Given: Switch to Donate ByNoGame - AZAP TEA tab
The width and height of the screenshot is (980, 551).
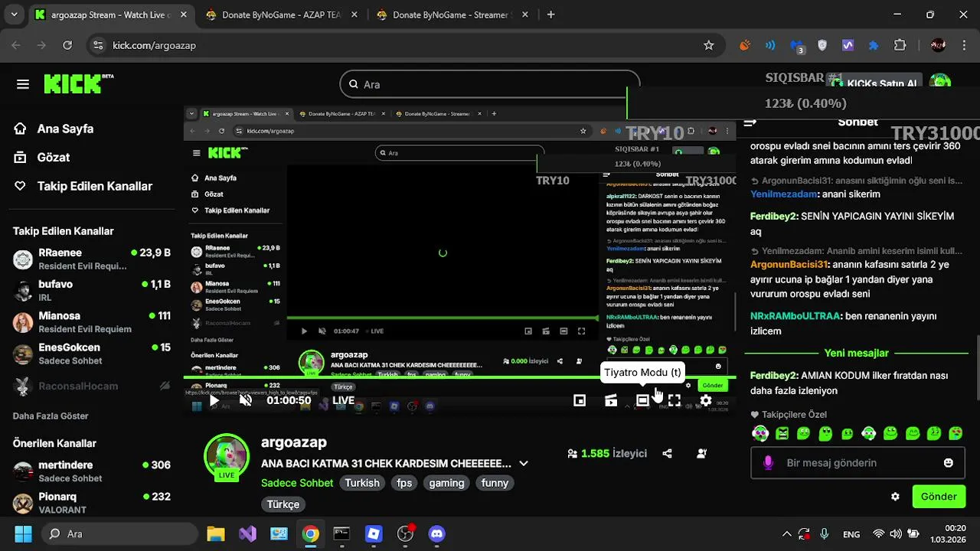Looking at the screenshot, I should [x=281, y=15].
